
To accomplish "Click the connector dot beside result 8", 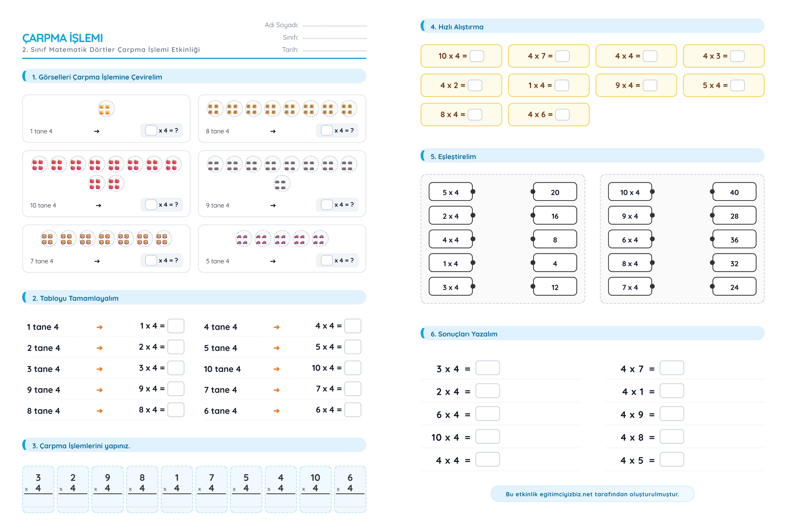I will [533, 239].
